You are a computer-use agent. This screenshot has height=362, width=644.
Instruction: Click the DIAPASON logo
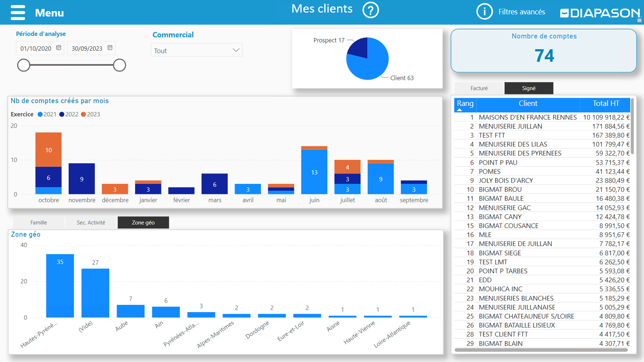coord(600,13)
